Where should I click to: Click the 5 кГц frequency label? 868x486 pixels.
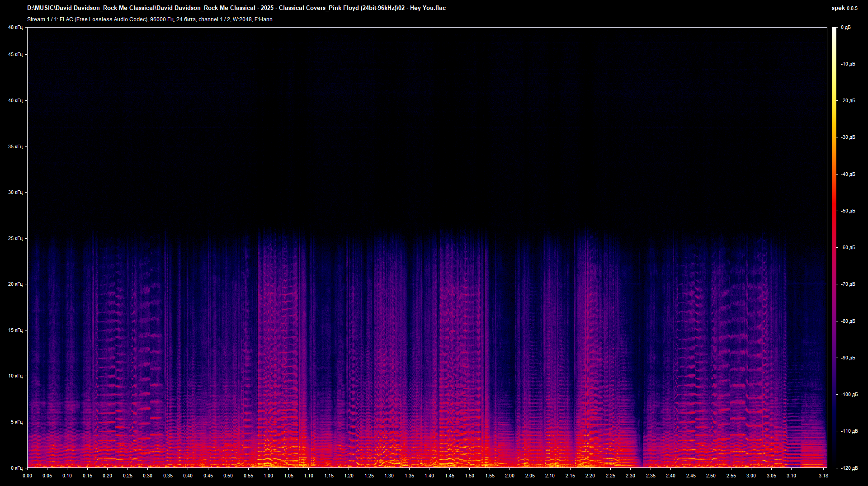point(17,422)
